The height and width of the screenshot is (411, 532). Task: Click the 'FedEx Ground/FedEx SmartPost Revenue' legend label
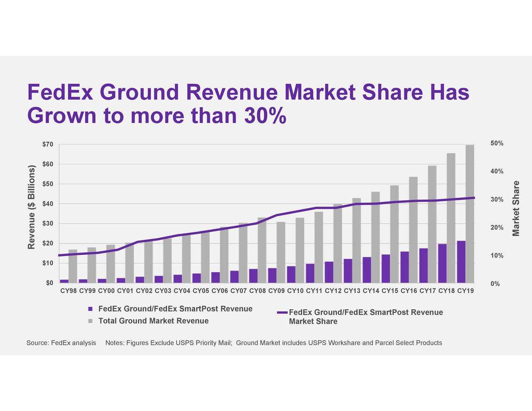[x=175, y=309]
